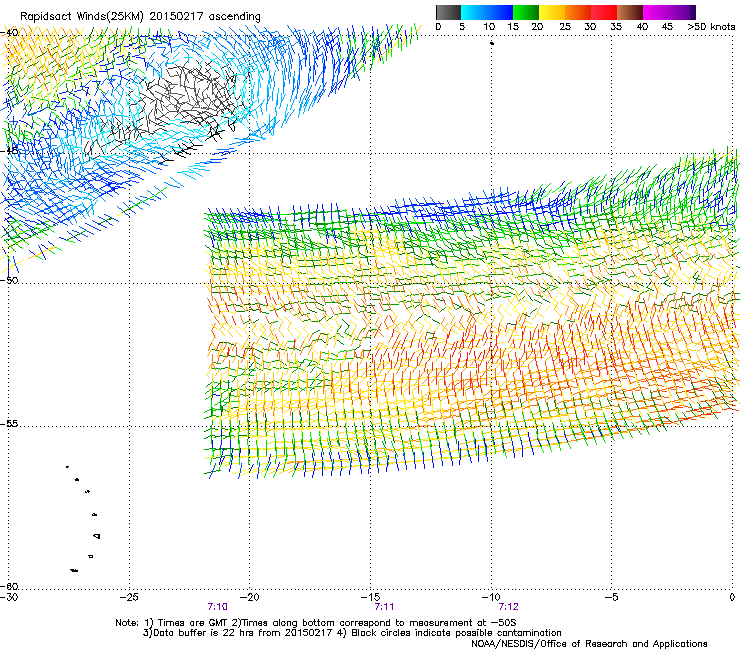Click the cyan-blue 5-15 knots legend segment
This screenshot has width=740, height=650.
(x=487, y=12)
